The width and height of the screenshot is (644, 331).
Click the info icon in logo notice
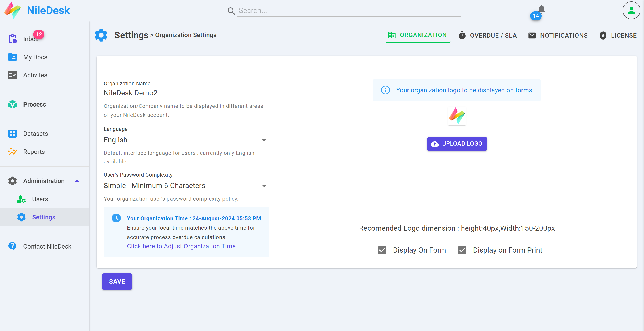click(x=385, y=90)
